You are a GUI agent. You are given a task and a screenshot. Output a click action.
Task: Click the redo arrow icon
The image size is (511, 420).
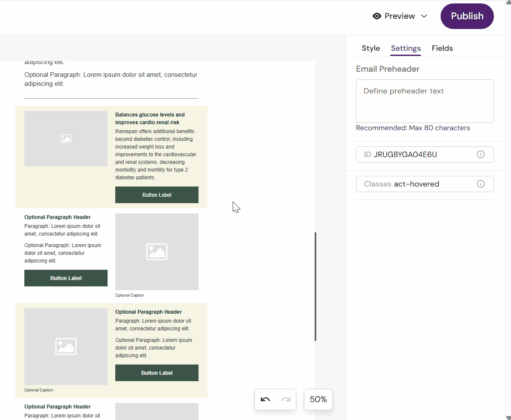[285, 400]
